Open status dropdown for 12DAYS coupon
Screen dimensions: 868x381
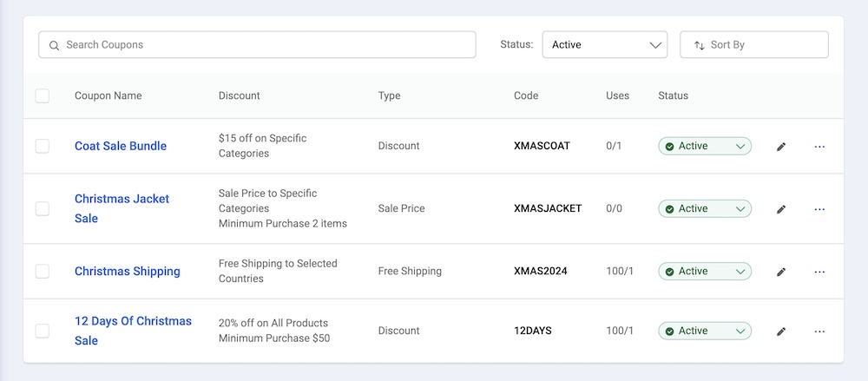pos(704,331)
